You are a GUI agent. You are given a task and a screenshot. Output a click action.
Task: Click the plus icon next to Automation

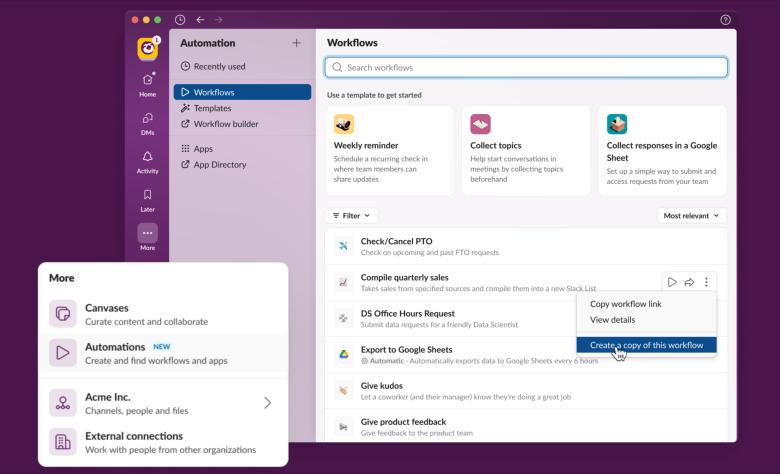click(x=296, y=43)
